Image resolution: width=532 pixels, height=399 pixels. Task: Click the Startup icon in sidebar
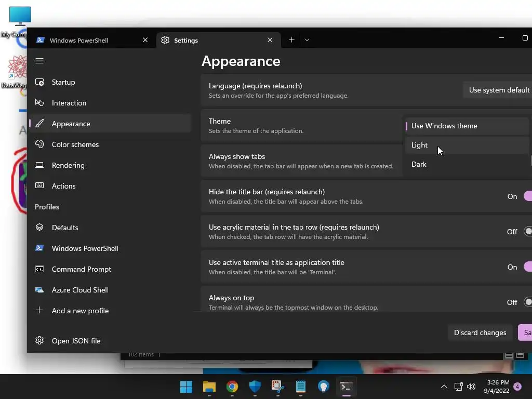tap(39, 82)
